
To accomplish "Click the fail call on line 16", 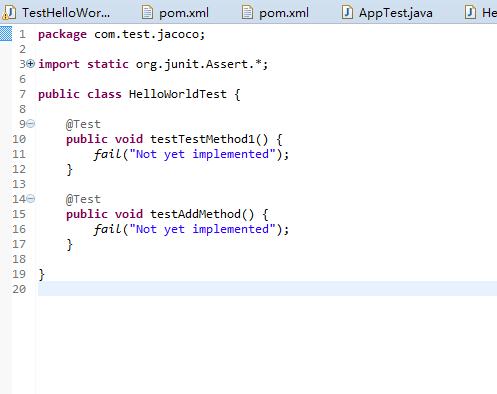I will coord(107,229).
